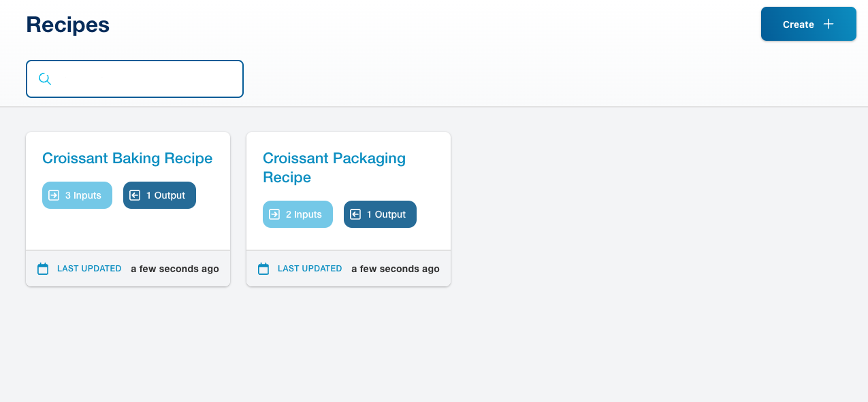Click the LAST UPDATED label on the Baking Recipe card
Viewport: 868px width, 402px height.
pos(89,269)
